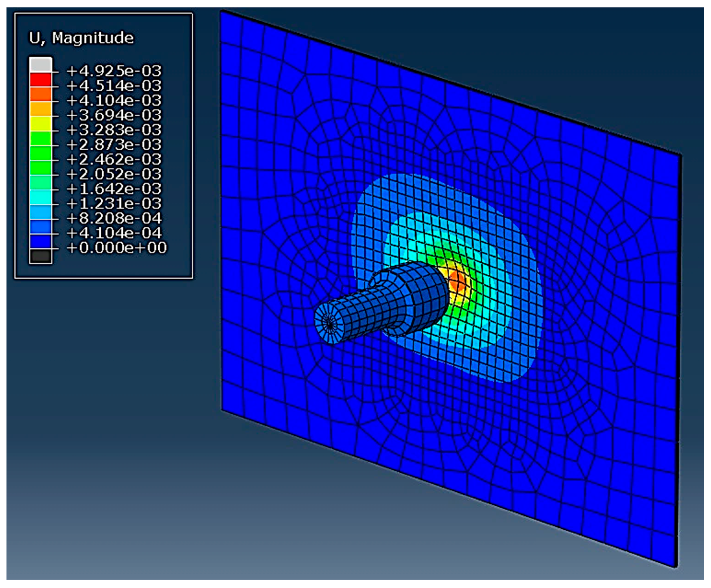Click the +0.000e+00 minimum legend value
This screenshot has height=588, width=711.
[x=117, y=248]
